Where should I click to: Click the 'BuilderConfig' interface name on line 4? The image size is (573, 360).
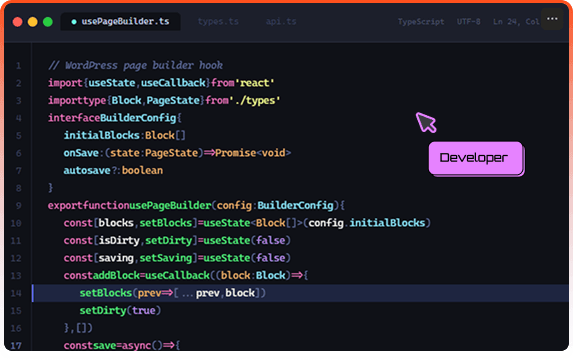point(138,118)
